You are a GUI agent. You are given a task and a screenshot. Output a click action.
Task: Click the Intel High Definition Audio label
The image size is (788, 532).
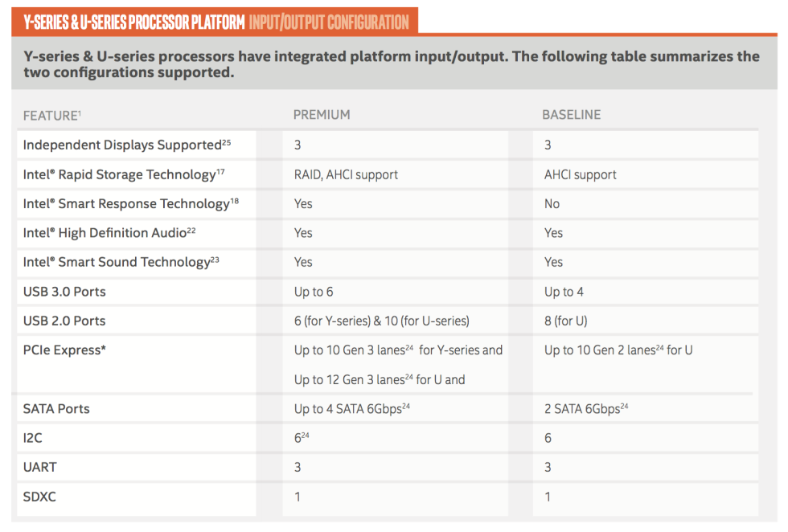[109, 232]
